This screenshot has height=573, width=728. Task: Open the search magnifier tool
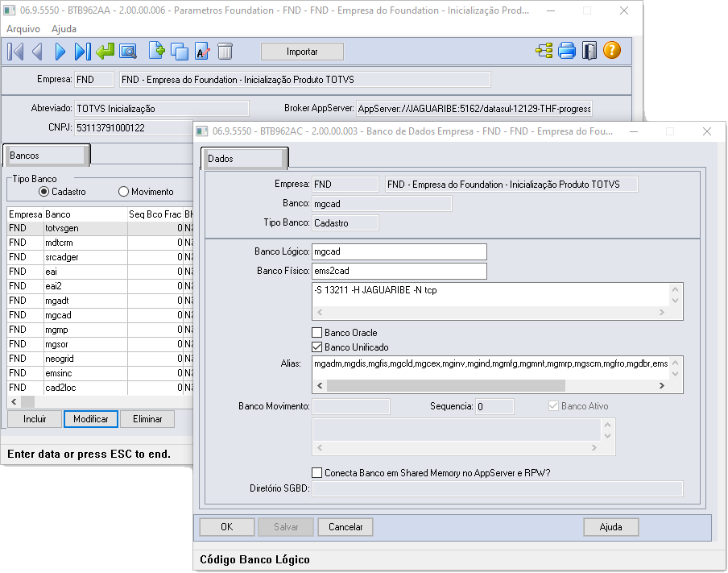pyautogui.click(x=127, y=51)
